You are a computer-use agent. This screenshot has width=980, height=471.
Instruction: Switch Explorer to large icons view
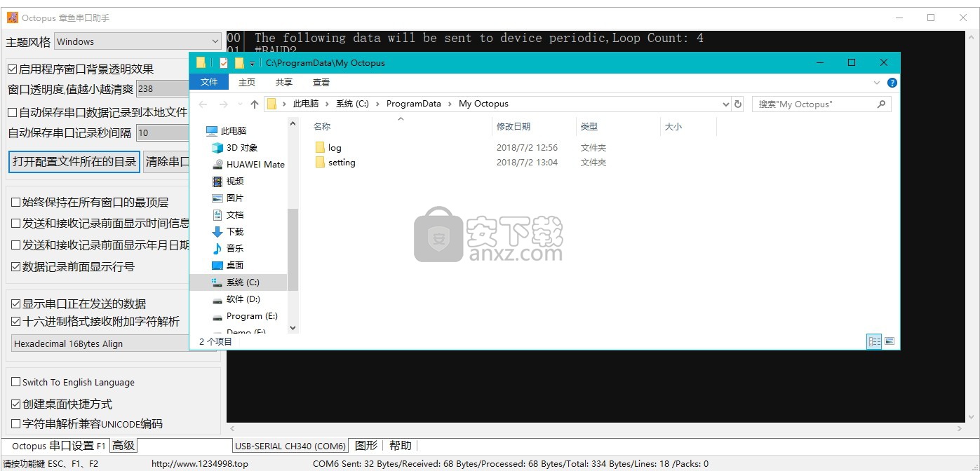[x=890, y=342]
